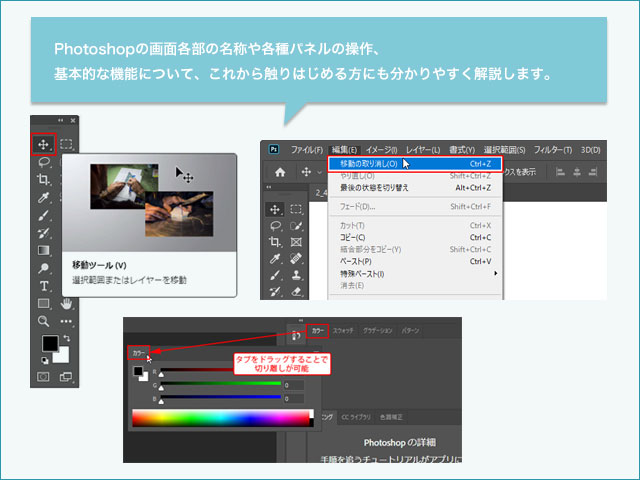The height and width of the screenshot is (480, 640).
Task: Select the Horizontal Type (T) tool
Action: click(44, 286)
